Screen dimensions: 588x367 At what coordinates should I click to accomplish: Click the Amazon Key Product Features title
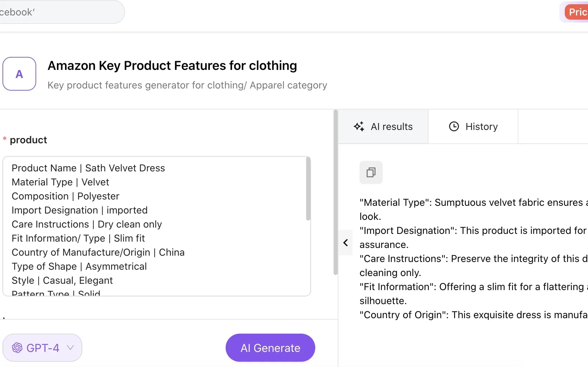click(x=172, y=66)
